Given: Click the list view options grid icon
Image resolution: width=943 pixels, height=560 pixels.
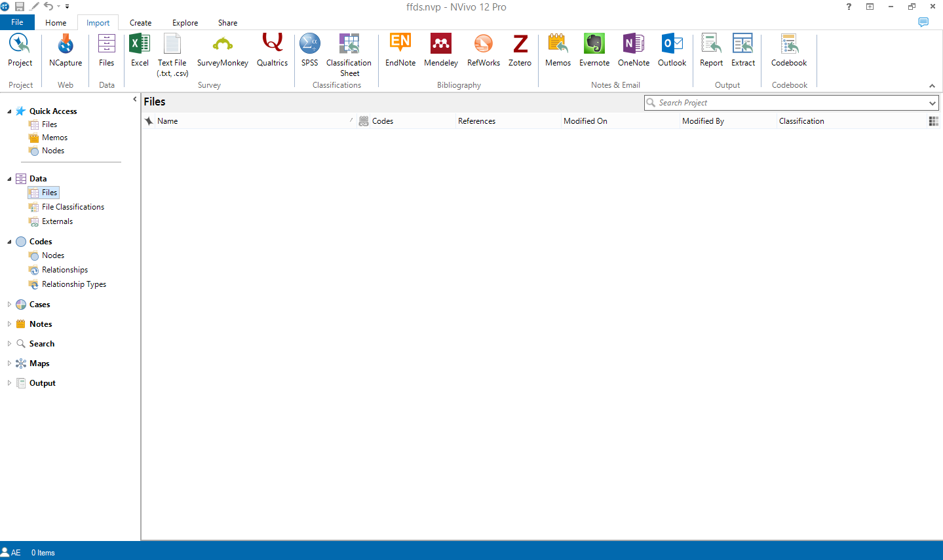Looking at the screenshot, I should click(934, 121).
